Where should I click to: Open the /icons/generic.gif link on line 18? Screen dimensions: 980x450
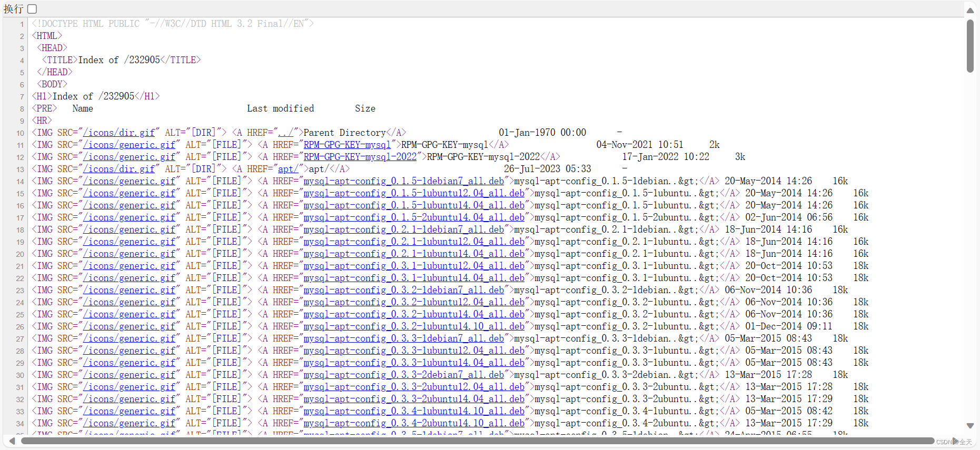pos(130,229)
